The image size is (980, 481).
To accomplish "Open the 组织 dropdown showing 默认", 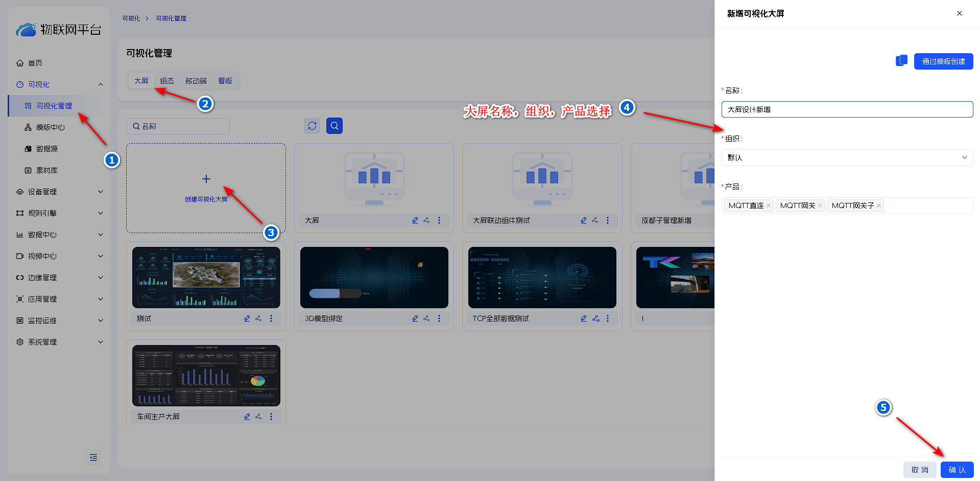I will coord(847,157).
